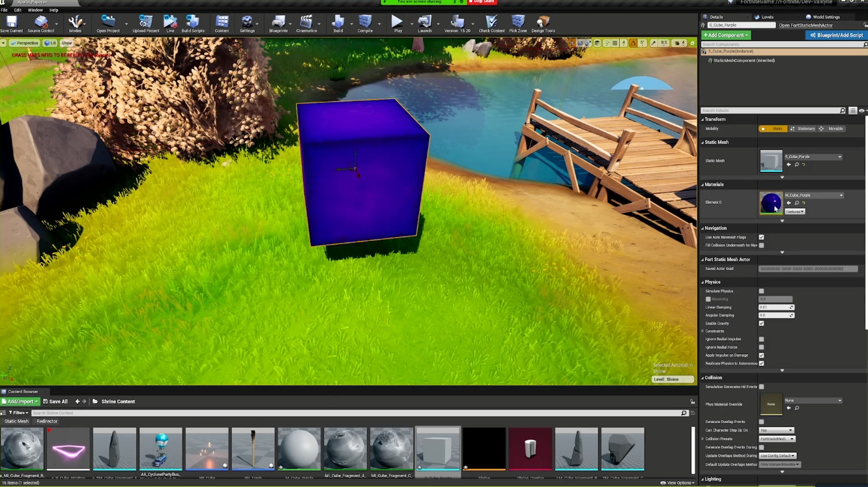868x487 pixels.
Task: Click Stop Share in screen sharing bar
Action: tap(483, 2)
